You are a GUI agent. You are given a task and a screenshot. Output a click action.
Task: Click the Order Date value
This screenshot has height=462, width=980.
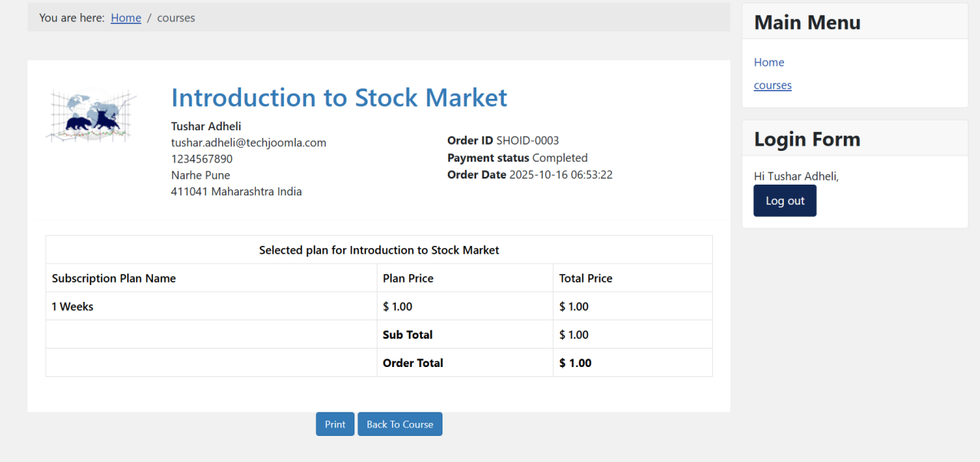point(560,175)
